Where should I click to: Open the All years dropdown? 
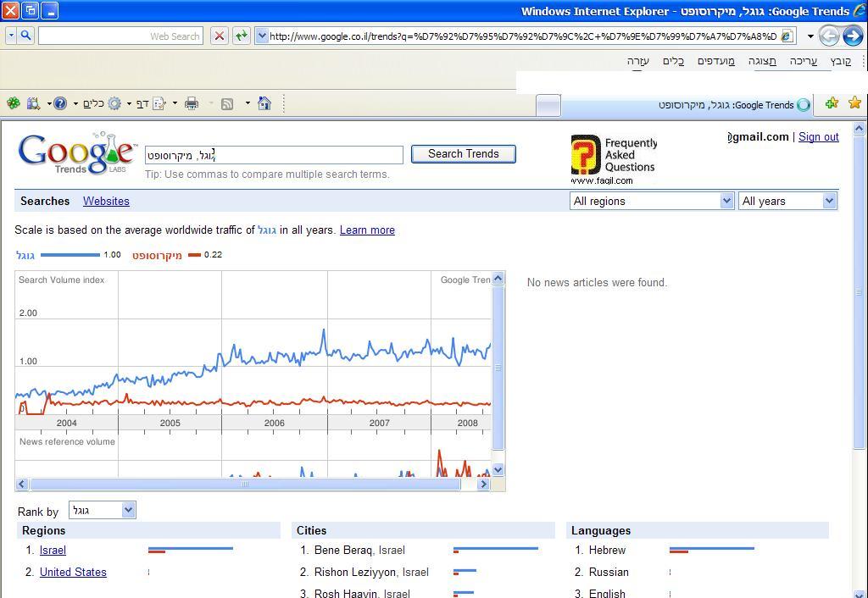click(x=787, y=201)
